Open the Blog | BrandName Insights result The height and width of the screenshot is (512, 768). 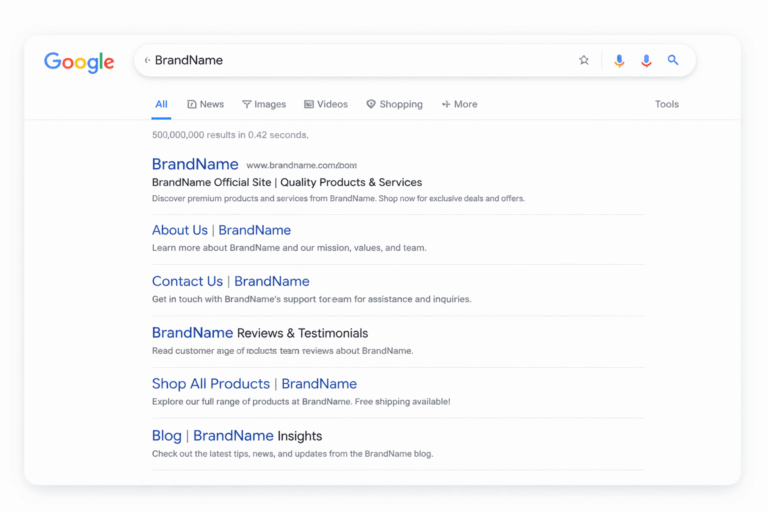(x=236, y=435)
